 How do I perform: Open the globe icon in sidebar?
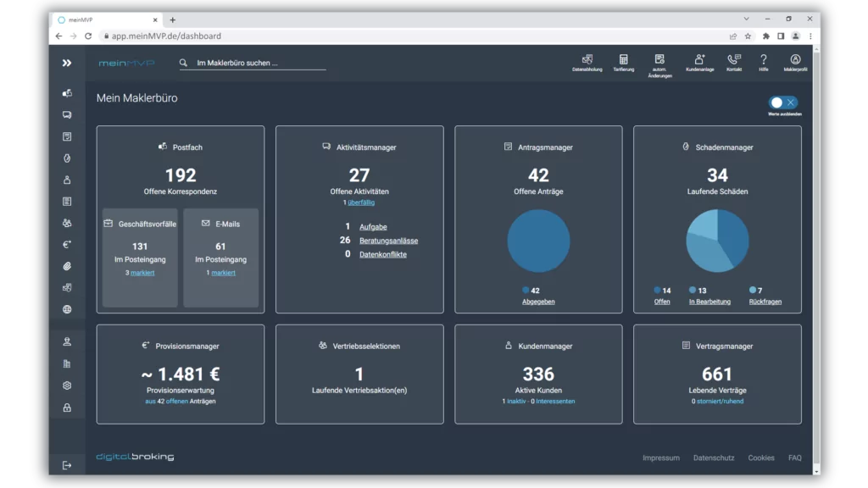click(67, 309)
